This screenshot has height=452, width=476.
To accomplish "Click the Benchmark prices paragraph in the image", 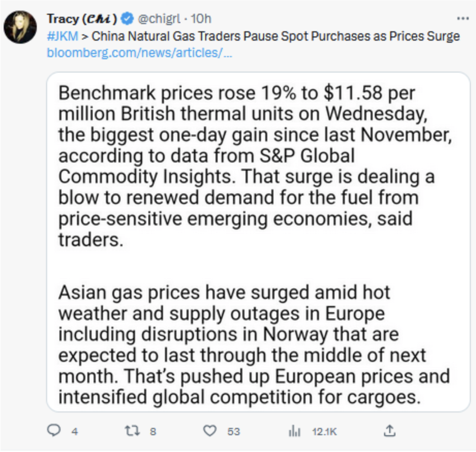I will 255,166.
